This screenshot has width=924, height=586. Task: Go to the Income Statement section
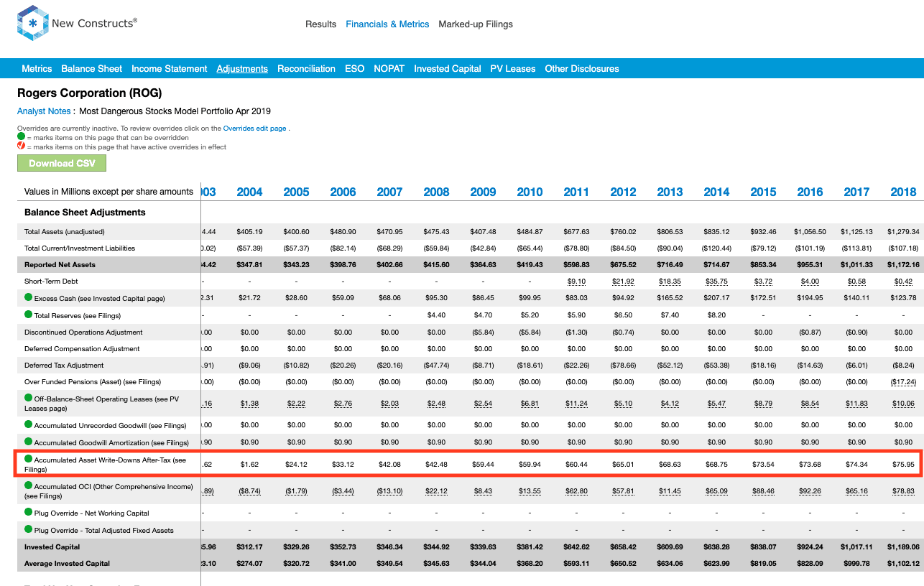click(170, 69)
